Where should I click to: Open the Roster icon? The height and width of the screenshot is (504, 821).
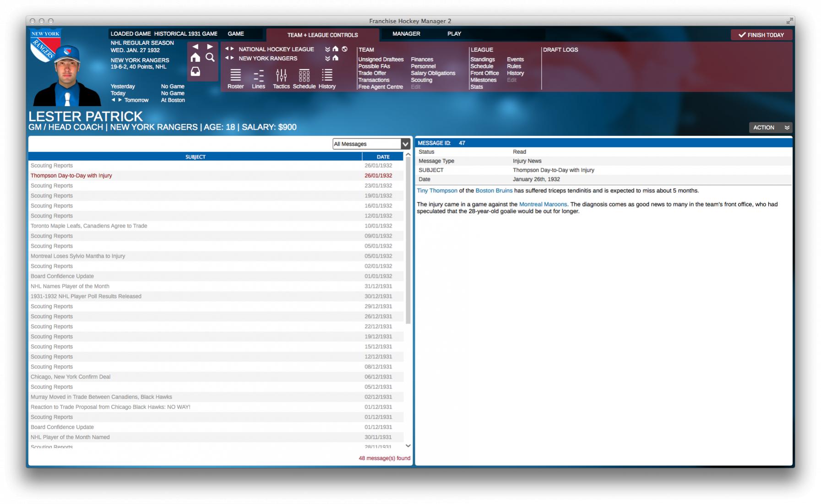(235, 76)
